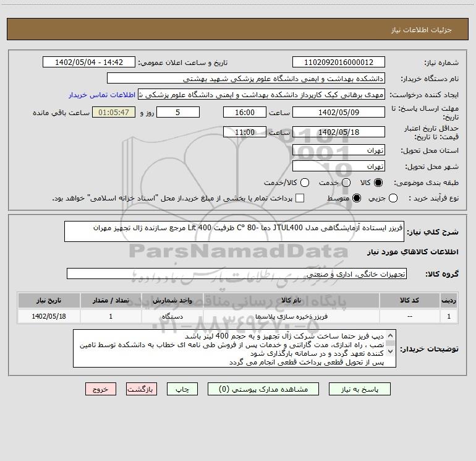The width and height of the screenshot is (476, 461).
Task: Click the تعداد / مقدار column header
Action: click(111, 301)
